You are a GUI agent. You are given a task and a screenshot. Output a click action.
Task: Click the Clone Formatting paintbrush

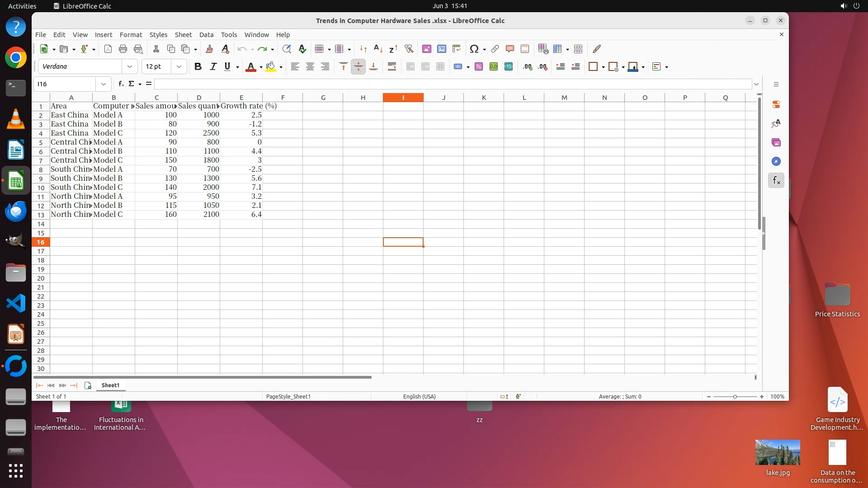[209, 49]
